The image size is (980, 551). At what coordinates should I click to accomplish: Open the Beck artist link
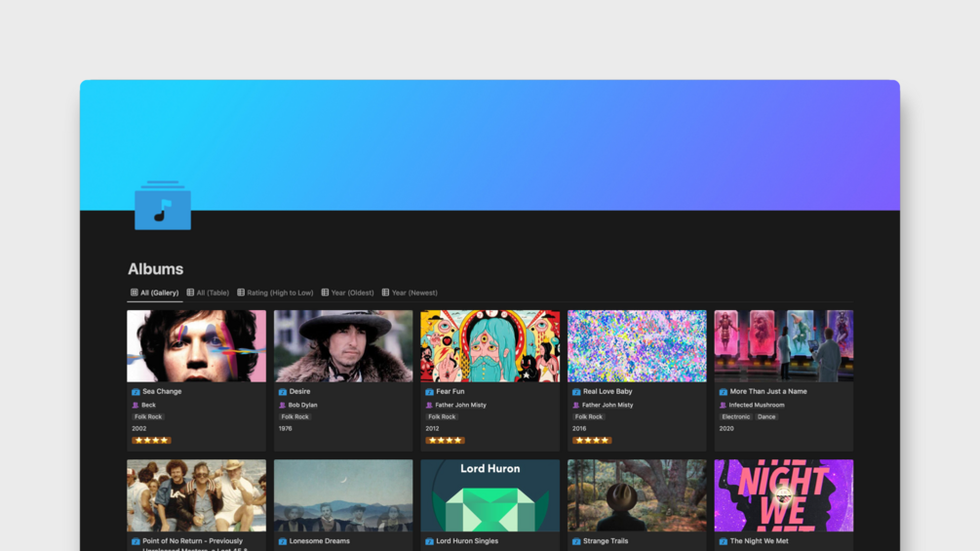tap(149, 405)
